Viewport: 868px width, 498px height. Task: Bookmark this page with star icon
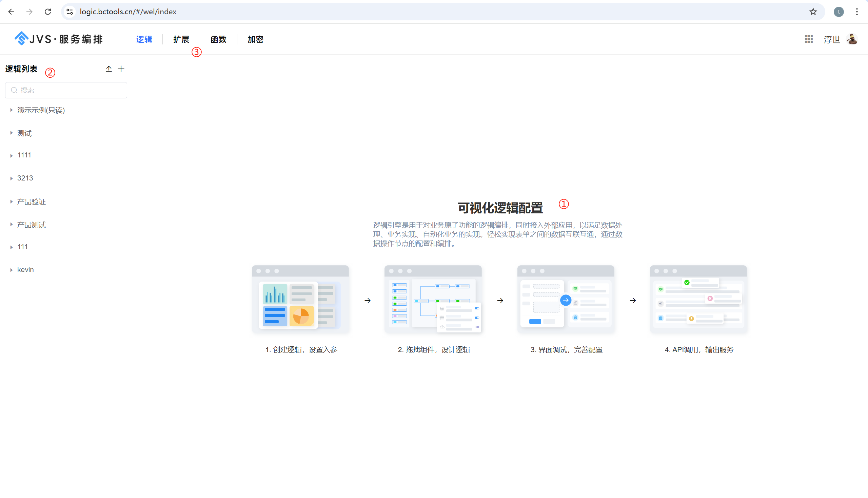[x=813, y=12]
